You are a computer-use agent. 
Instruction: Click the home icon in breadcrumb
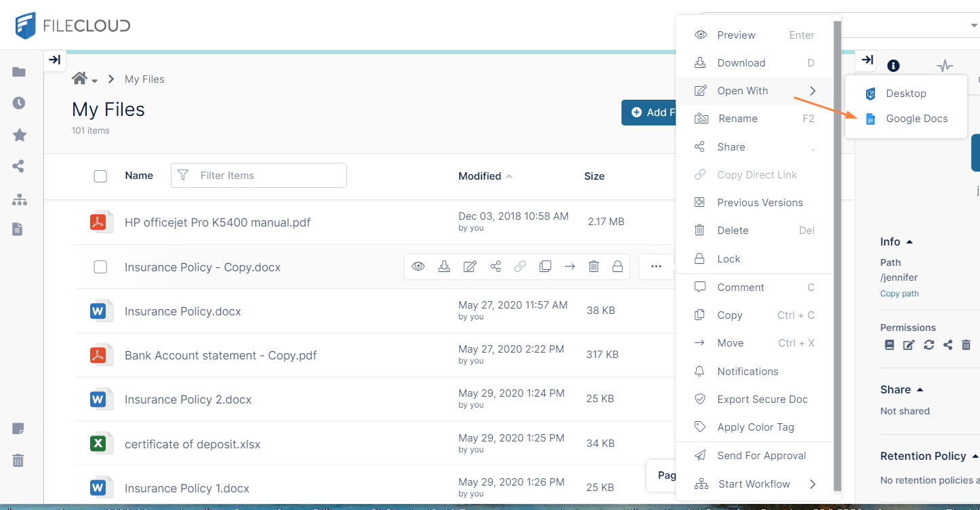(x=80, y=79)
